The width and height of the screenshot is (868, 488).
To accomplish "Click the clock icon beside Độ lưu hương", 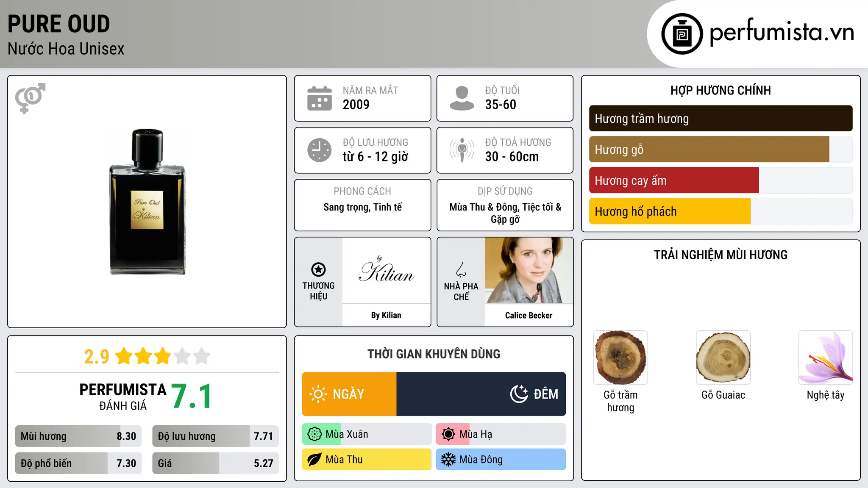I will [x=320, y=150].
